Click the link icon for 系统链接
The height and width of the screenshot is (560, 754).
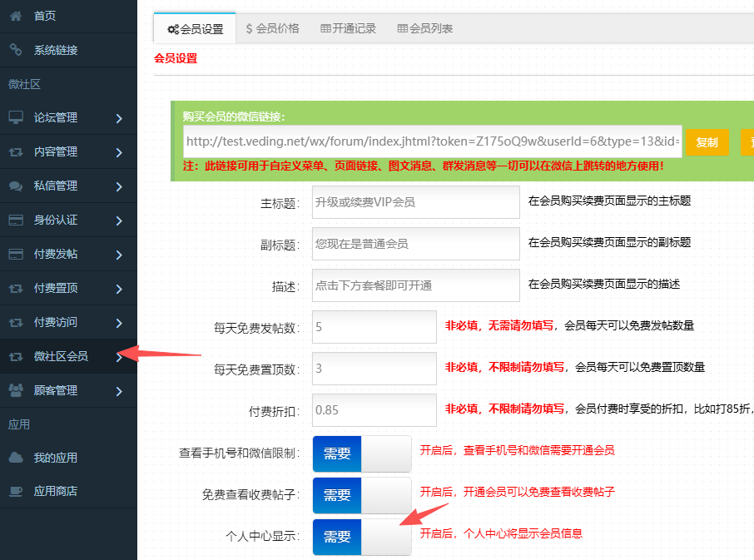pyautogui.click(x=16, y=50)
